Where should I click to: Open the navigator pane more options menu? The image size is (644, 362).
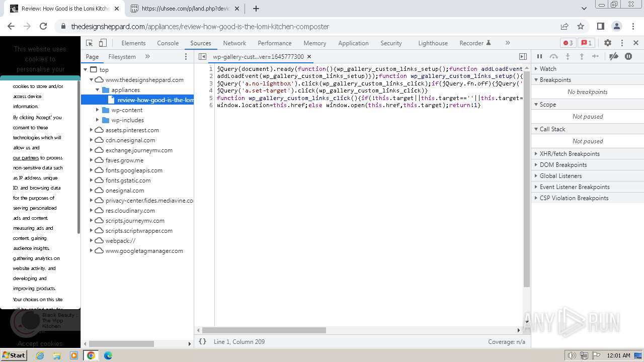point(186,57)
